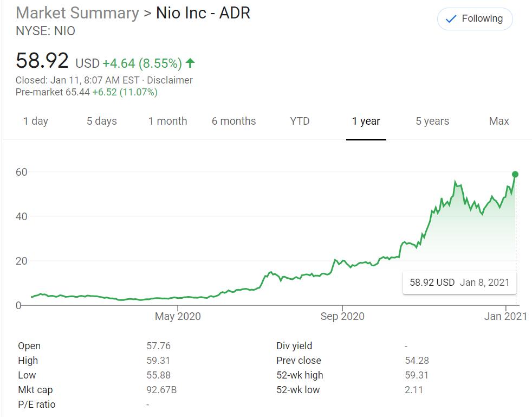Viewport: 532px width, 417px height.
Task: Switch to the 5 days view
Action: coord(102,121)
